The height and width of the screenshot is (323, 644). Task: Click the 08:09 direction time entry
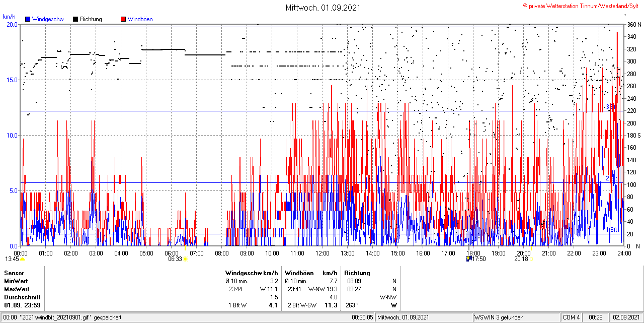pos(354,281)
